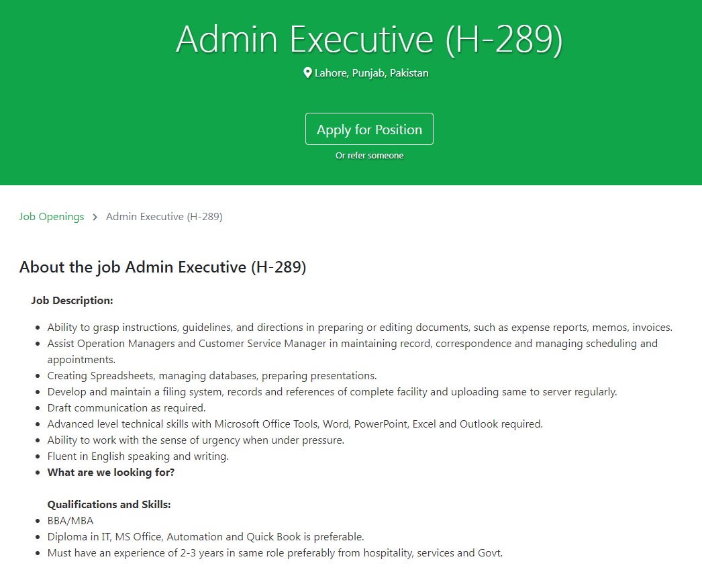Viewport: 702px width, 588px height.
Task: Click the 'Develop and maintain a filing system' line
Action: [332, 392]
